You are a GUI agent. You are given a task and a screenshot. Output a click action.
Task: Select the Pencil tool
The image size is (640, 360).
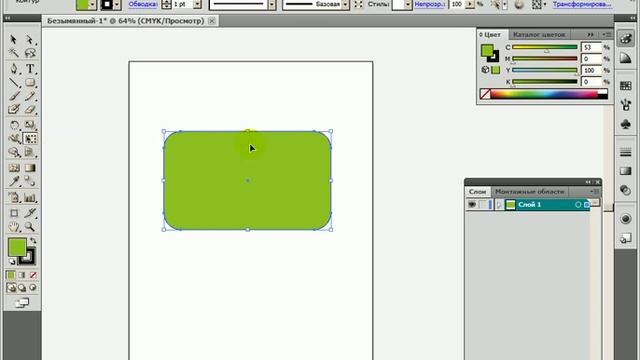(30, 96)
